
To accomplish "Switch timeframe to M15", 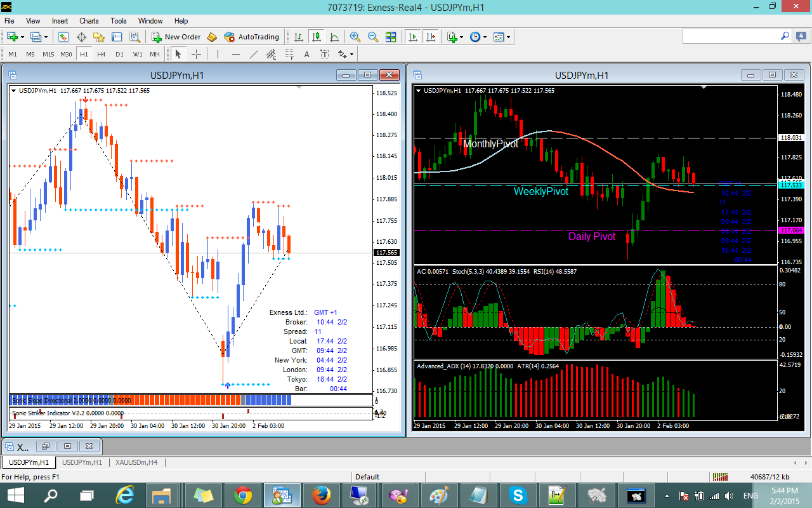I will click(x=48, y=54).
